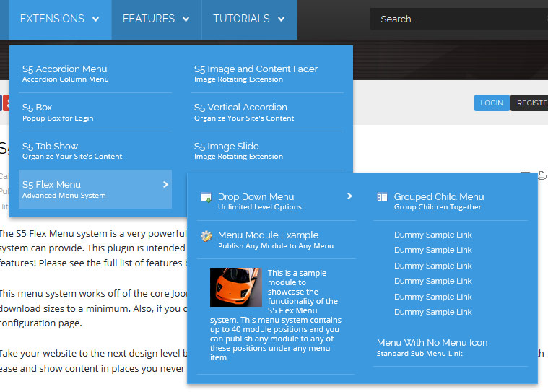Image resolution: width=548 pixels, height=392 pixels.
Task: Click the Drop Down Menu icon
Action: pyautogui.click(x=206, y=197)
